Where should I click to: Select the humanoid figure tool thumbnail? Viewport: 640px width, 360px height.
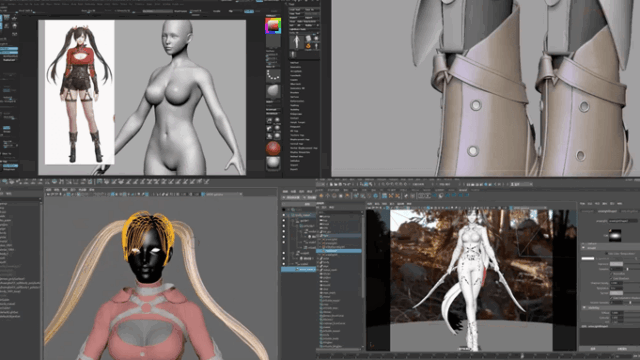(296, 42)
